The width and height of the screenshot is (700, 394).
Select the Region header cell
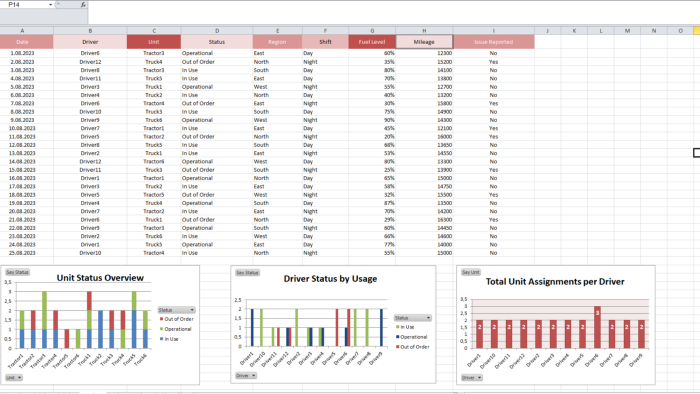277,42
